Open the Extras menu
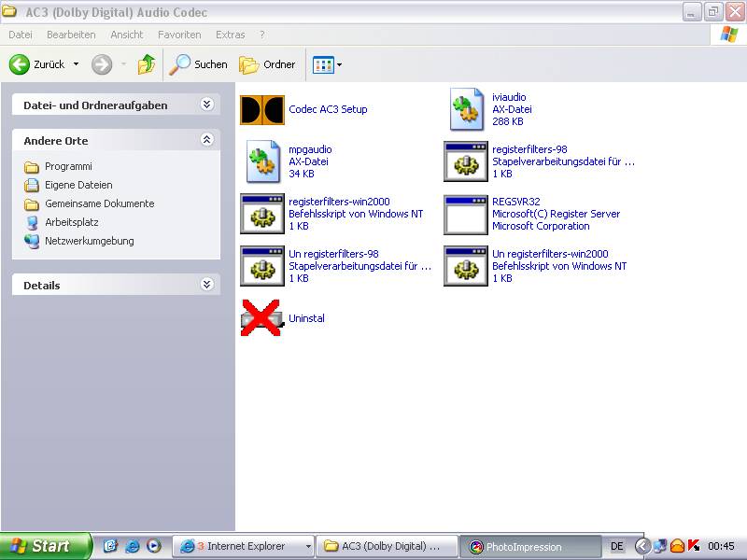Screen dimensions: 747x560 tap(230, 35)
